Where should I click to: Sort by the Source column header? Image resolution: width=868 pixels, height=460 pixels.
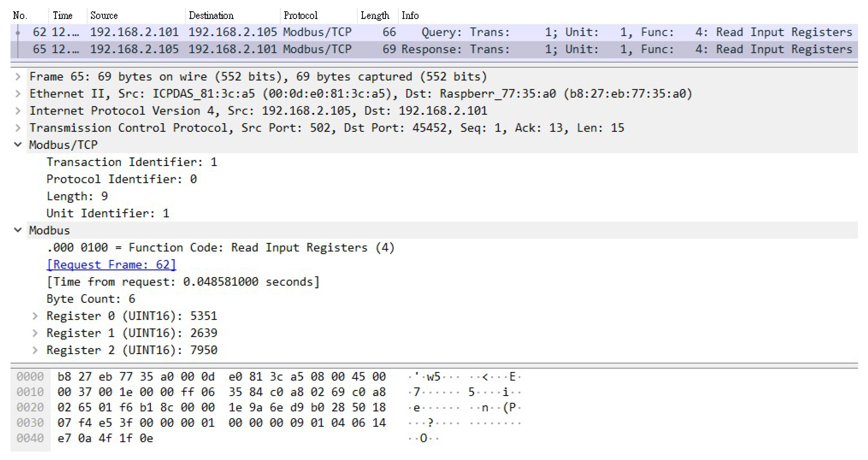click(104, 16)
